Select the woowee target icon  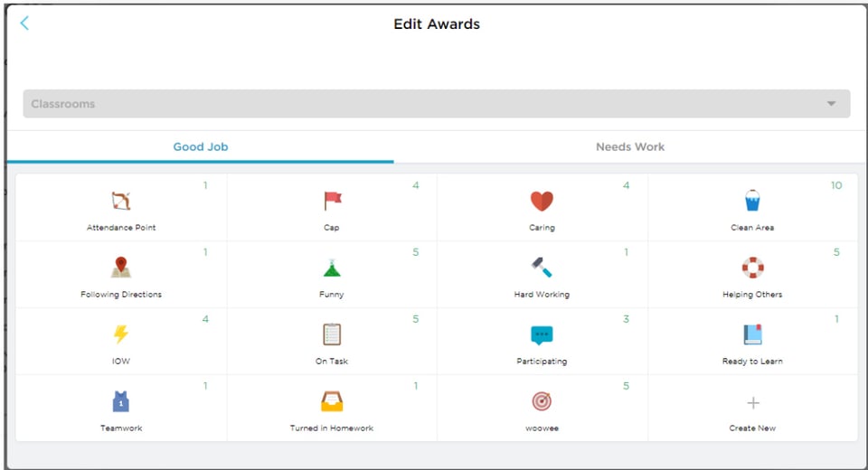[542, 401]
